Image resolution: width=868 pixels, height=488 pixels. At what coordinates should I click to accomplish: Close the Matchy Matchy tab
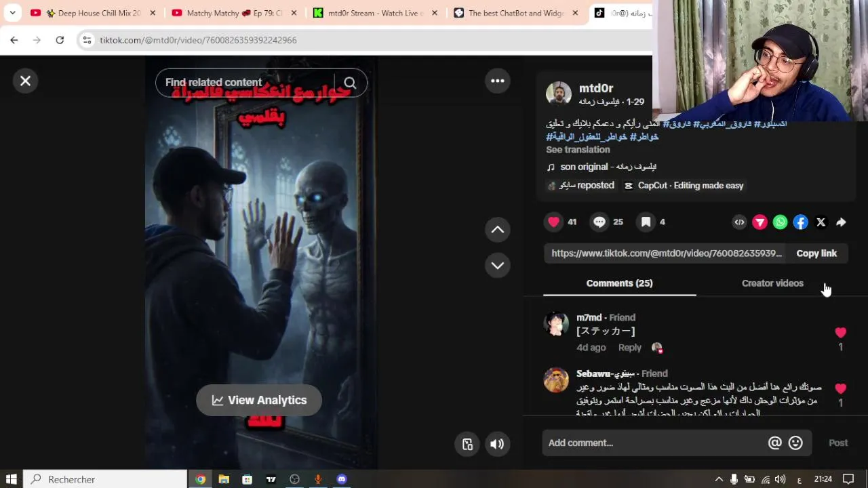(x=294, y=13)
